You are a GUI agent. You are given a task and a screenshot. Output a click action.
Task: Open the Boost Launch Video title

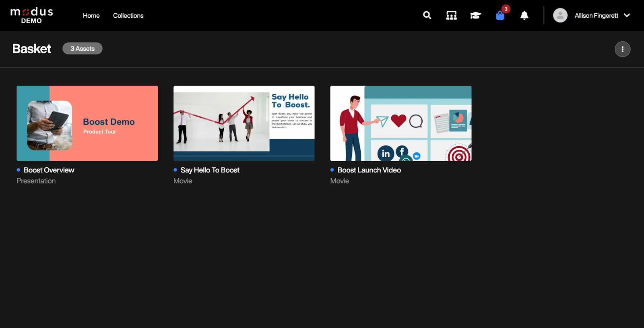click(x=369, y=170)
